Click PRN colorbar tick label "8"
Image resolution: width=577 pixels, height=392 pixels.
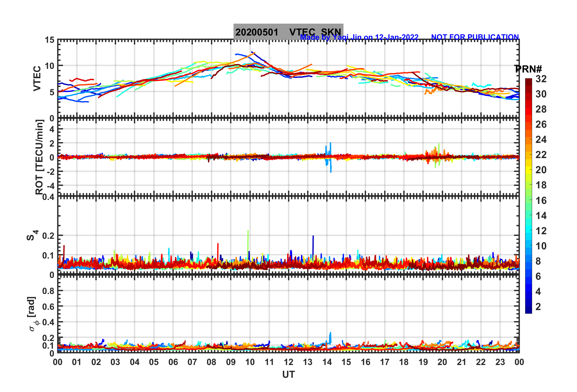[x=538, y=261]
